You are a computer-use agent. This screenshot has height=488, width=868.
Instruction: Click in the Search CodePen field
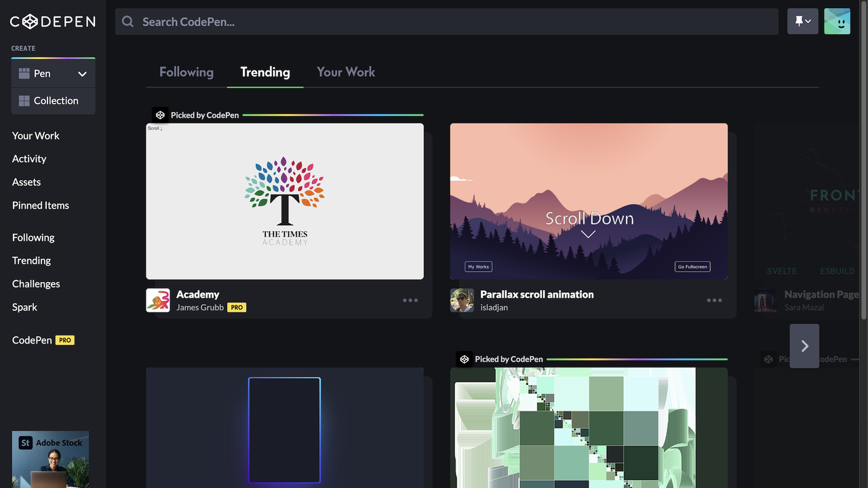pyautogui.click(x=448, y=22)
